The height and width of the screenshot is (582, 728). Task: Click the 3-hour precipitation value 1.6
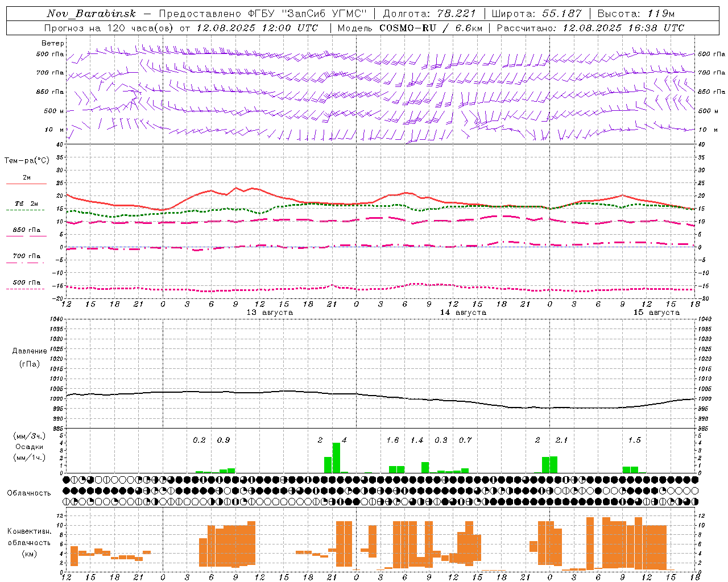tap(392, 440)
